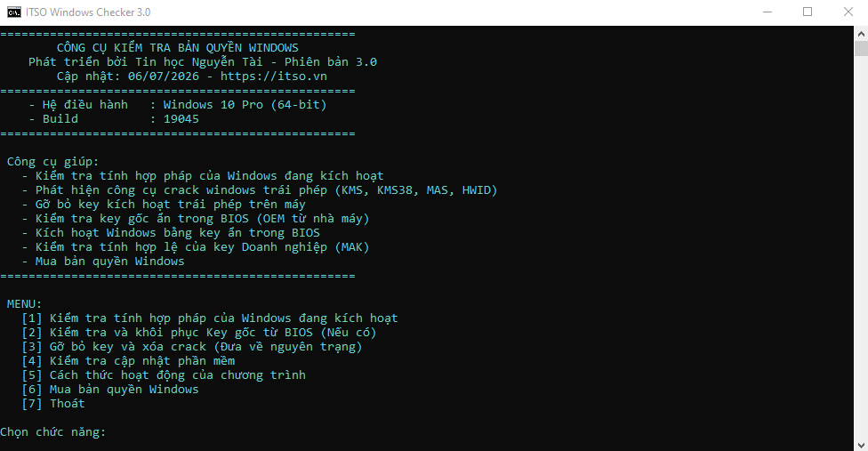868x451 pixels.
Task: Click the title bar text ITSO Windows Checker 3.0
Action: coord(88,12)
